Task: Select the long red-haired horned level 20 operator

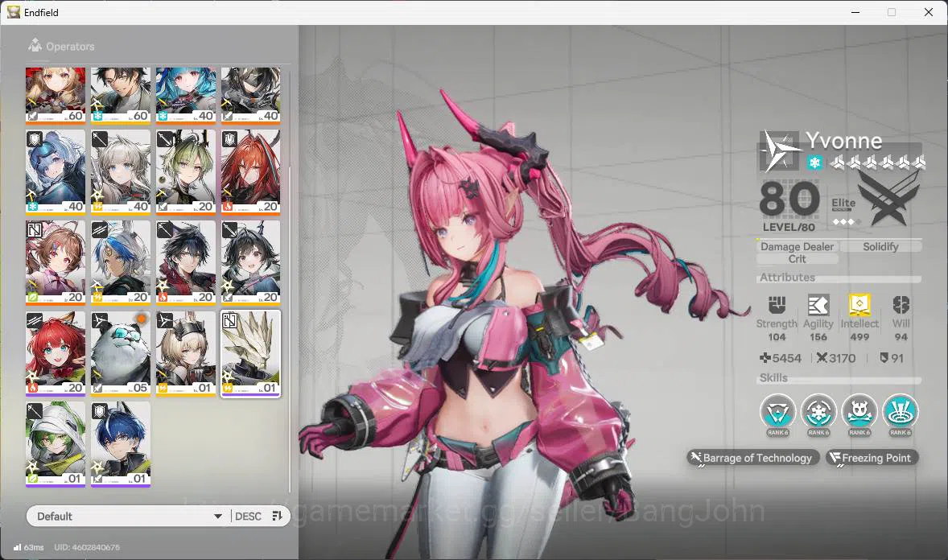Action: (250, 171)
